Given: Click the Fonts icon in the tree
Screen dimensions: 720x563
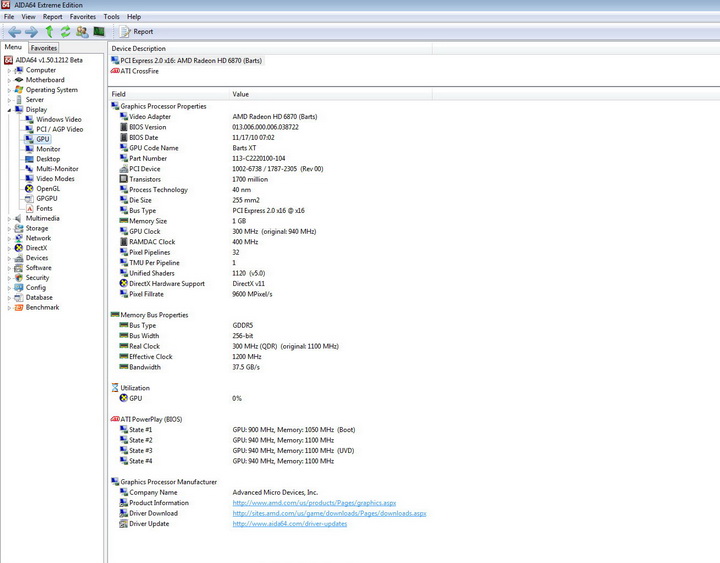Looking at the screenshot, I should pos(29,208).
